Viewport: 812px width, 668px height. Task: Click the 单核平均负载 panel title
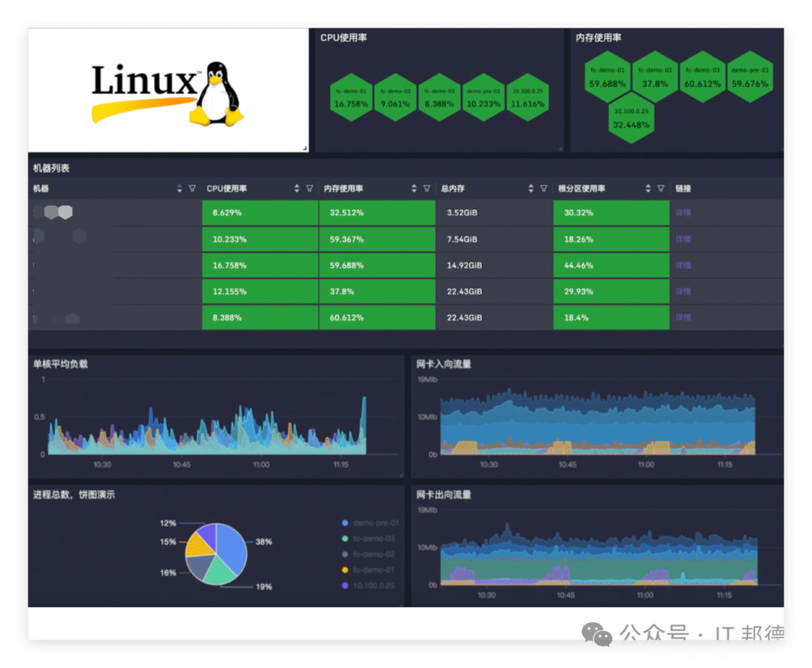tap(61, 364)
